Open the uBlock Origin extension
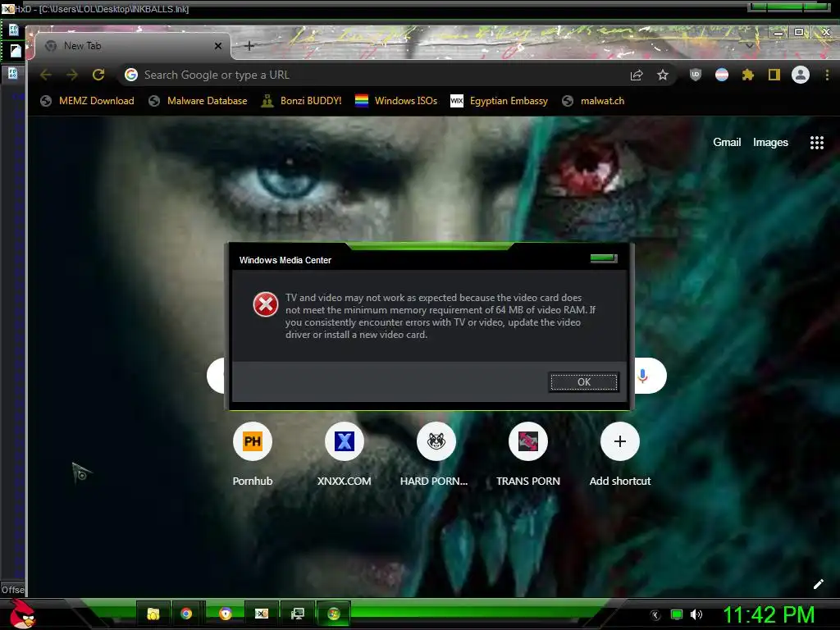840x630 pixels. pyautogui.click(x=696, y=75)
